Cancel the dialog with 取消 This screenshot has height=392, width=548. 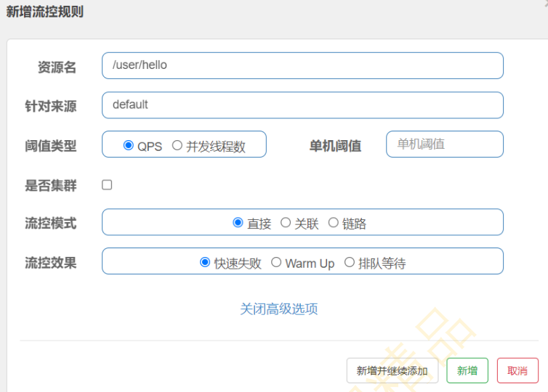pyautogui.click(x=517, y=370)
